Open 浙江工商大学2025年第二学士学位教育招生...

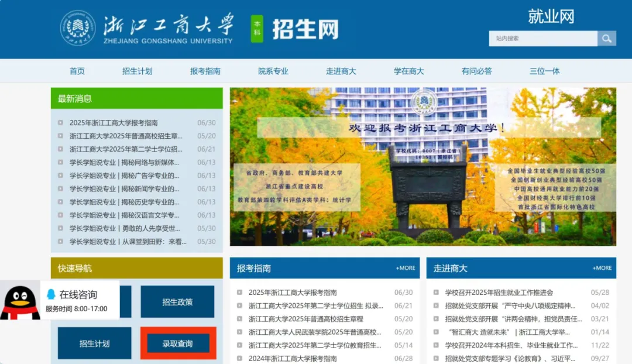coord(315,345)
